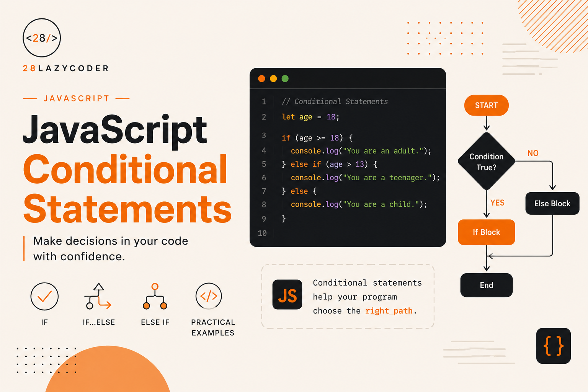Click the NO branch label

point(533,153)
